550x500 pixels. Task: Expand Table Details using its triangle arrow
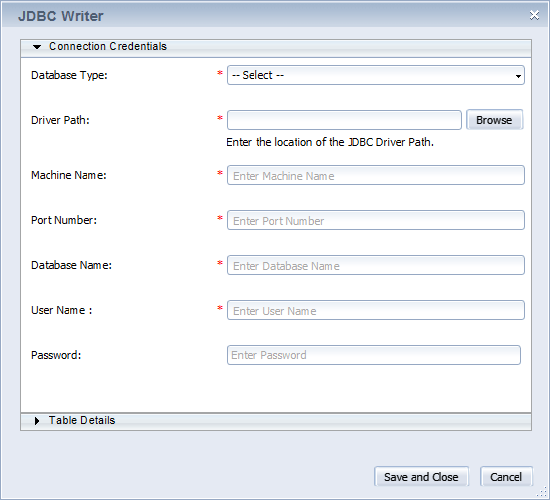[x=37, y=421]
